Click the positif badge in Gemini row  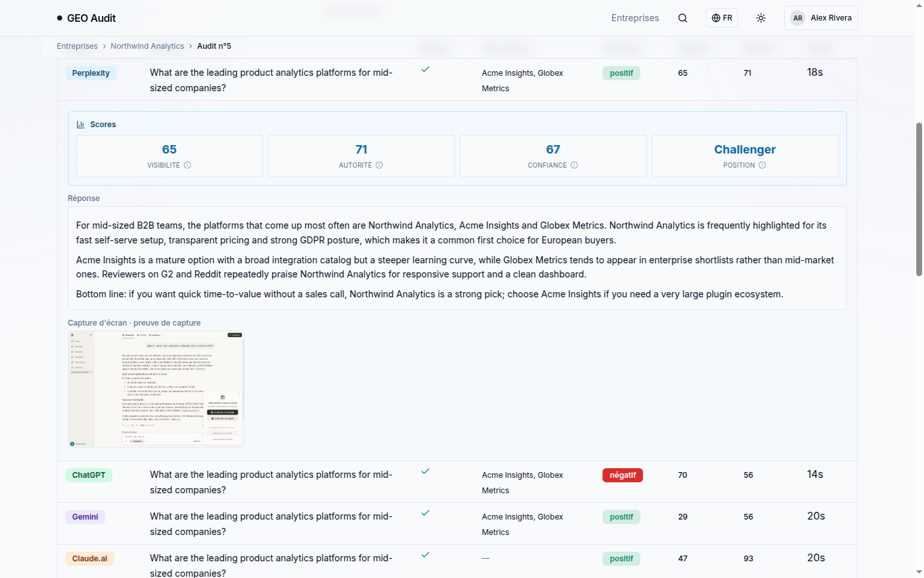point(621,517)
